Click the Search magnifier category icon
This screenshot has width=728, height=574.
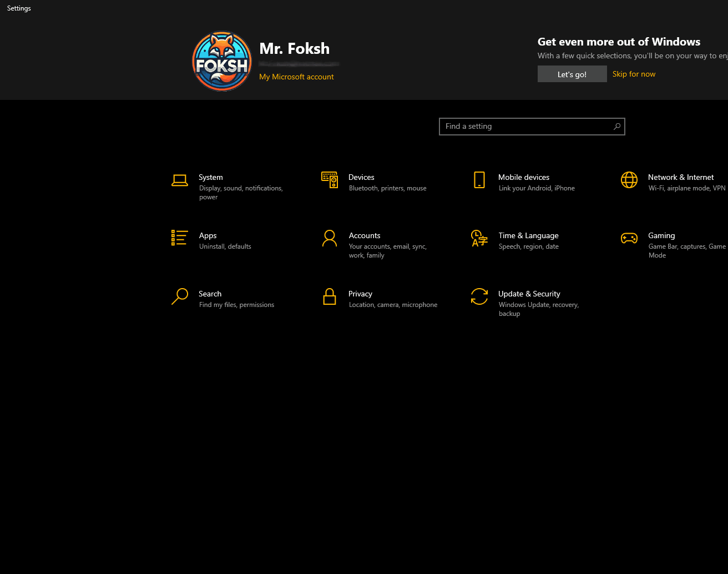[x=180, y=296]
